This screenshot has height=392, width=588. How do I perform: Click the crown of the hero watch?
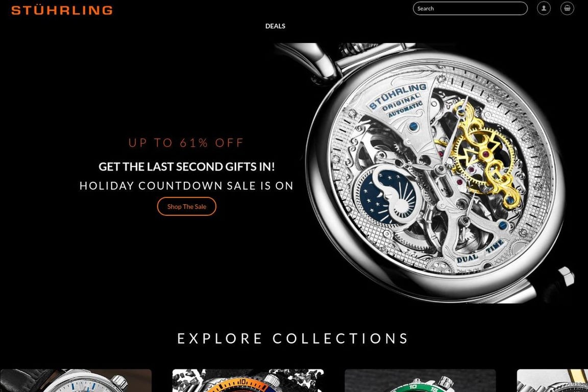pyautogui.click(x=566, y=277)
